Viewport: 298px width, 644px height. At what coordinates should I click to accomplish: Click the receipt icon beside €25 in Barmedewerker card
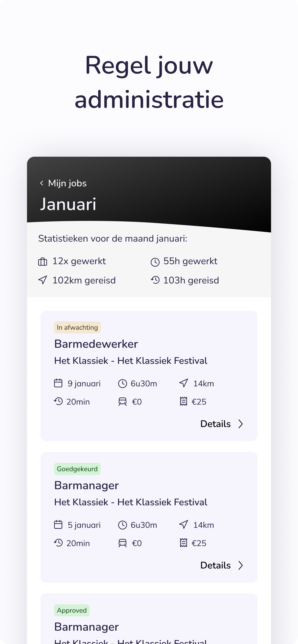pos(184,401)
